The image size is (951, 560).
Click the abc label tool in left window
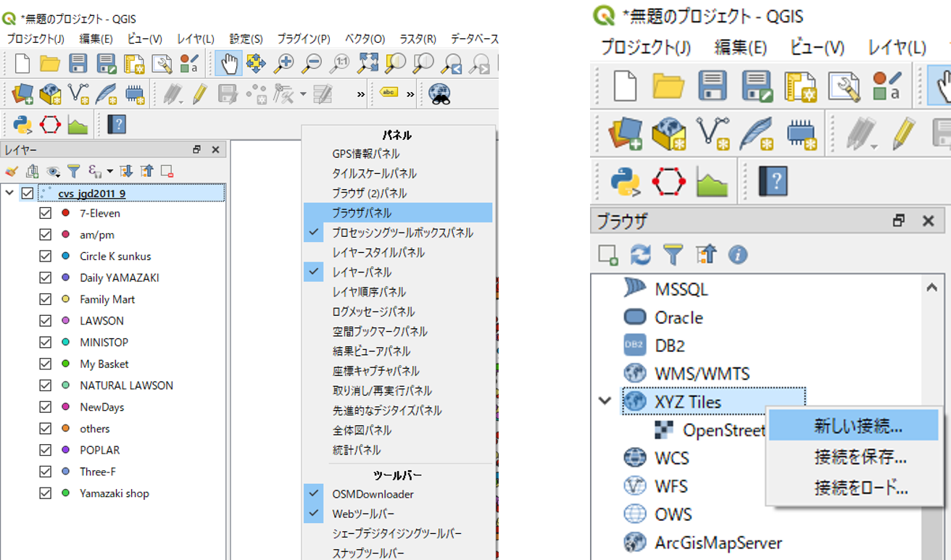389,93
